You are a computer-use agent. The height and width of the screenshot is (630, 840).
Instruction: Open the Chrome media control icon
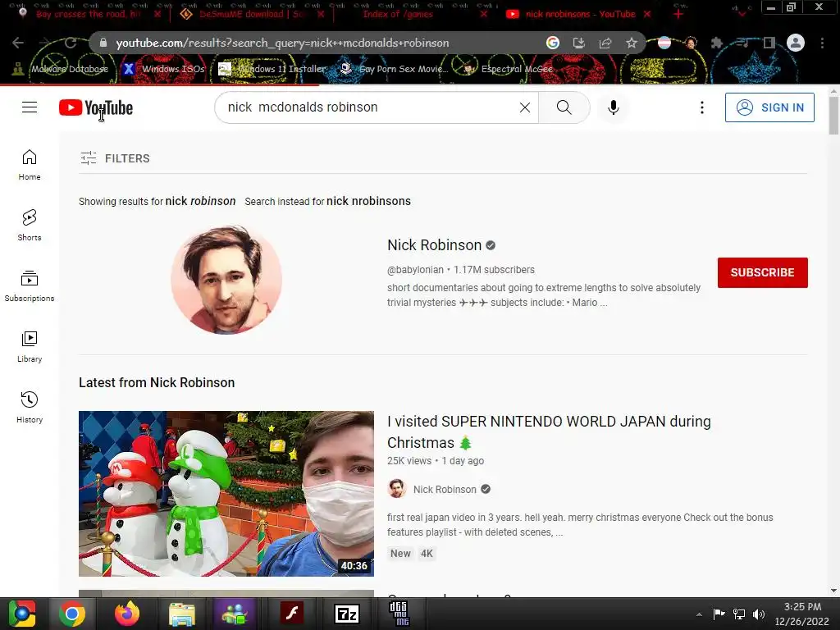(x=742, y=43)
